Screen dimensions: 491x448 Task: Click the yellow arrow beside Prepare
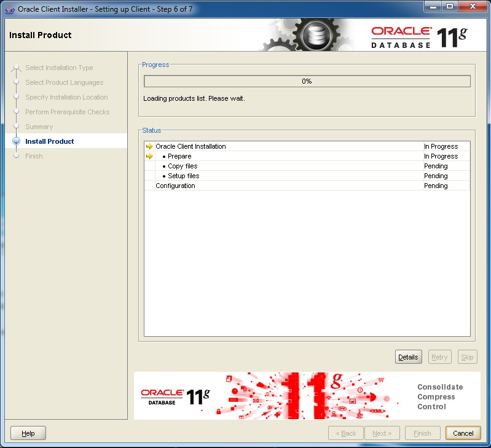pos(149,156)
